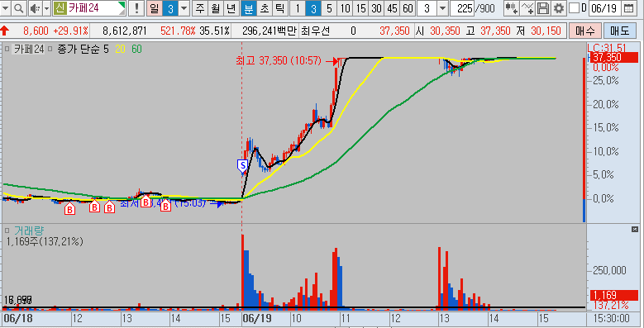Click the 거래량 panel title
644x328 pixels.
29,231
